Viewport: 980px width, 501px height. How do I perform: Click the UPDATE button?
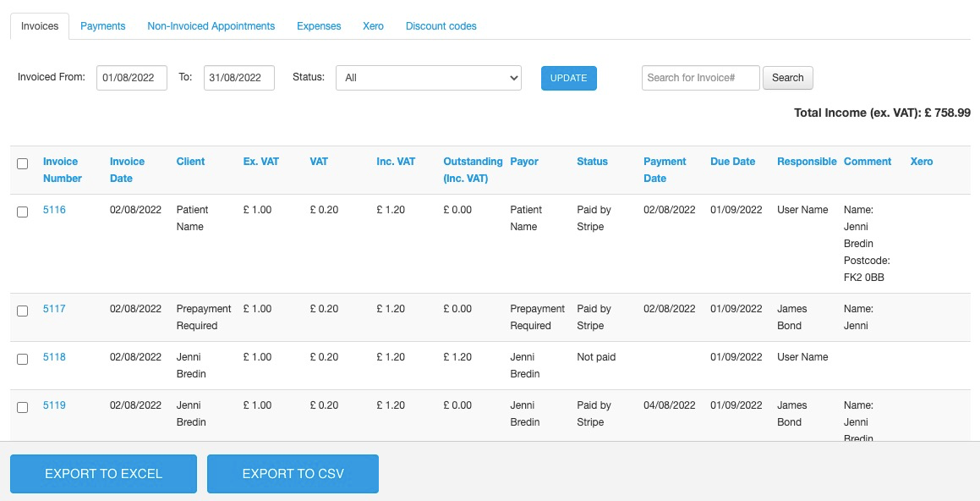tap(569, 78)
